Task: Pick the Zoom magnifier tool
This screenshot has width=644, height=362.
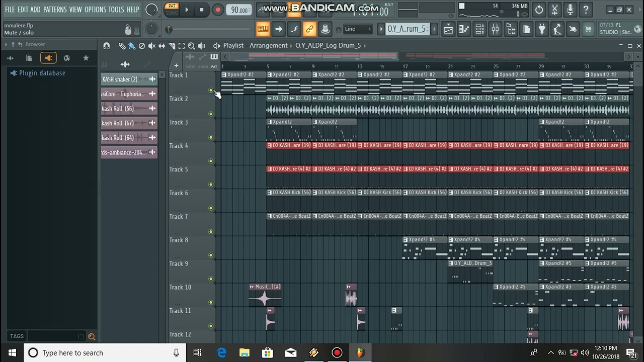Action: click(x=191, y=46)
